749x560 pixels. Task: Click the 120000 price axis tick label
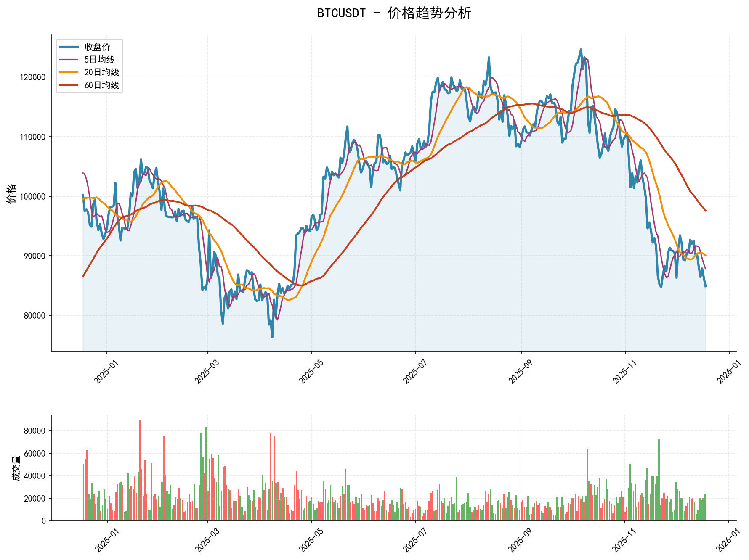pyautogui.click(x=33, y=78)
